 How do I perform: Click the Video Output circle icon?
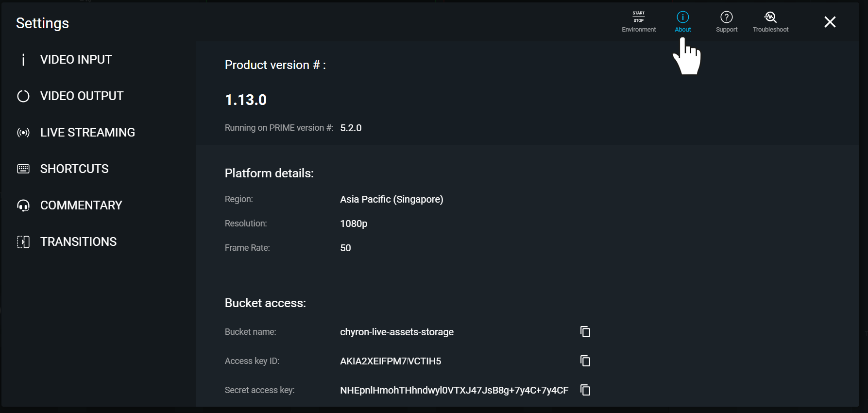click(23, 96)
